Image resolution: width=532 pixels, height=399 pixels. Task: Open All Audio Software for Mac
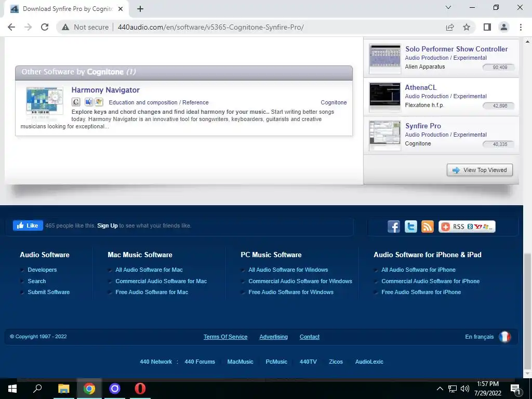pos(149,270)
